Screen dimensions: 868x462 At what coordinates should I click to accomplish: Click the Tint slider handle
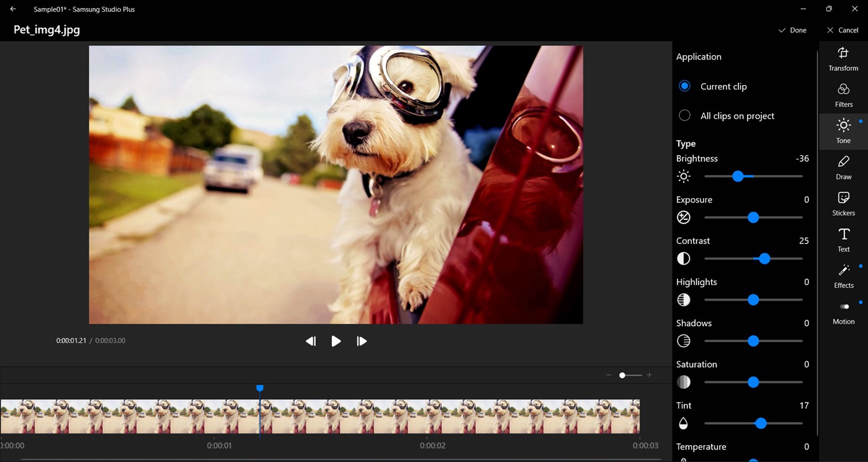(x=761, y=423)
